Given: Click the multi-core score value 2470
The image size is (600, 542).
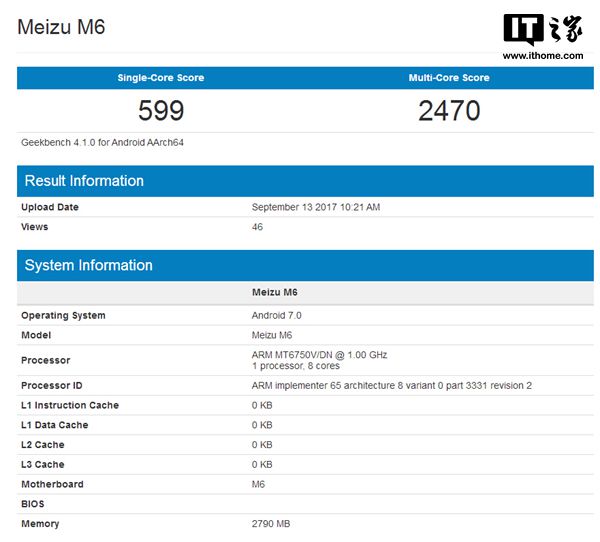Looking at the screenshot, I should [x=449, y=111].
